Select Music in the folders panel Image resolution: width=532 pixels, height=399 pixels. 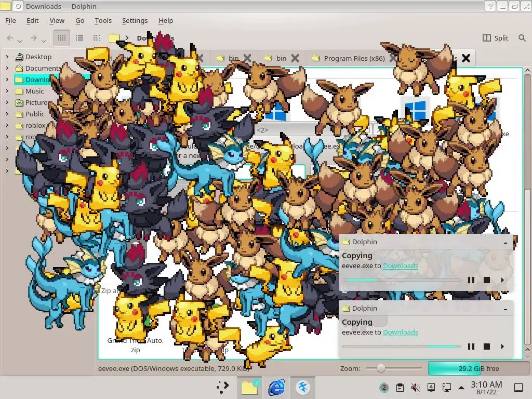click(x=34, y=91)
